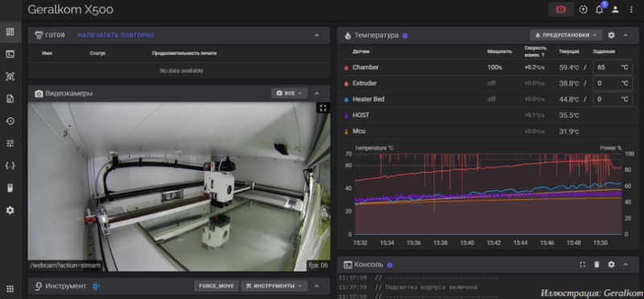Click the FORCE_MOVE button
The width and height of the screenshot is (644, 299).
(216, 286)
